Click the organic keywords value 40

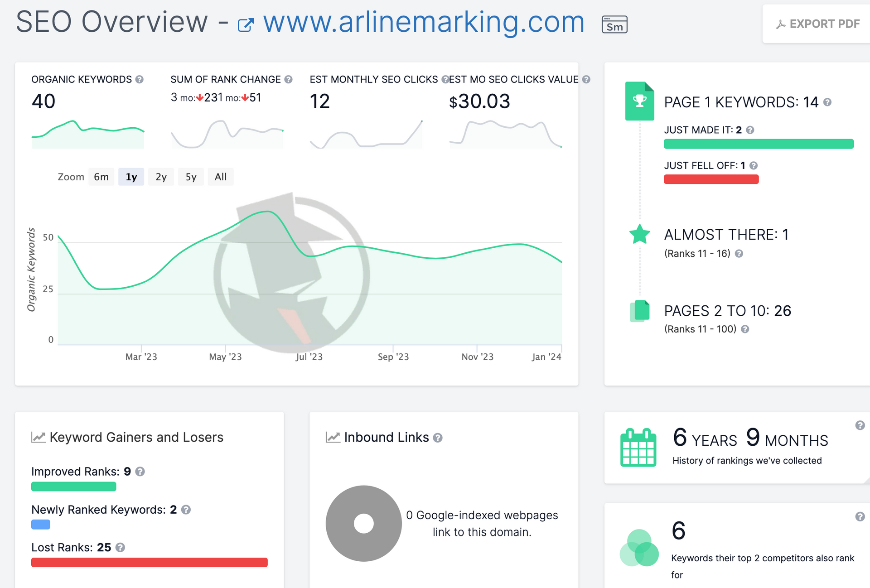click(x=43, y=101)
